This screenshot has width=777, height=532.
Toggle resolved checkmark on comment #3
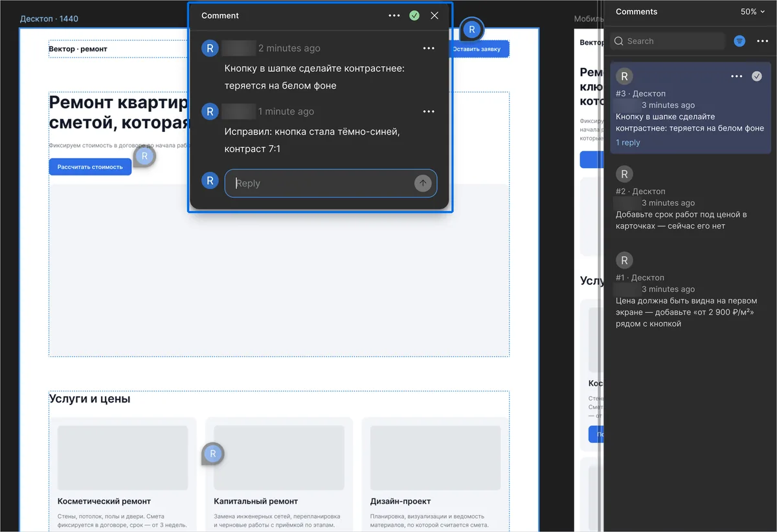(757, 76)
